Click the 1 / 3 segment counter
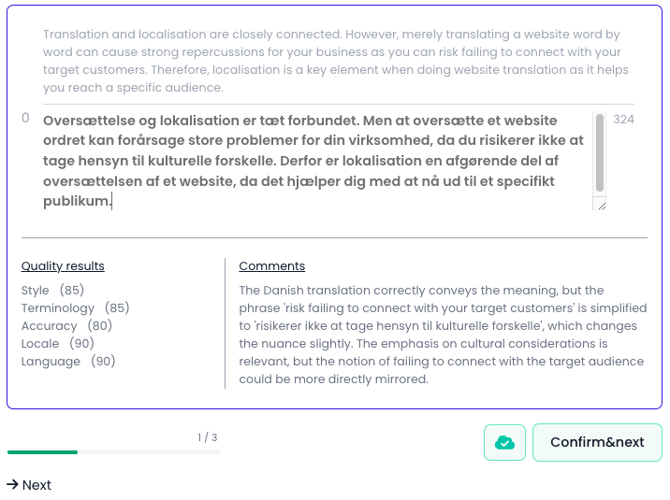The width and height of the screenshot is (670, 500). click(x=207, y=438)
